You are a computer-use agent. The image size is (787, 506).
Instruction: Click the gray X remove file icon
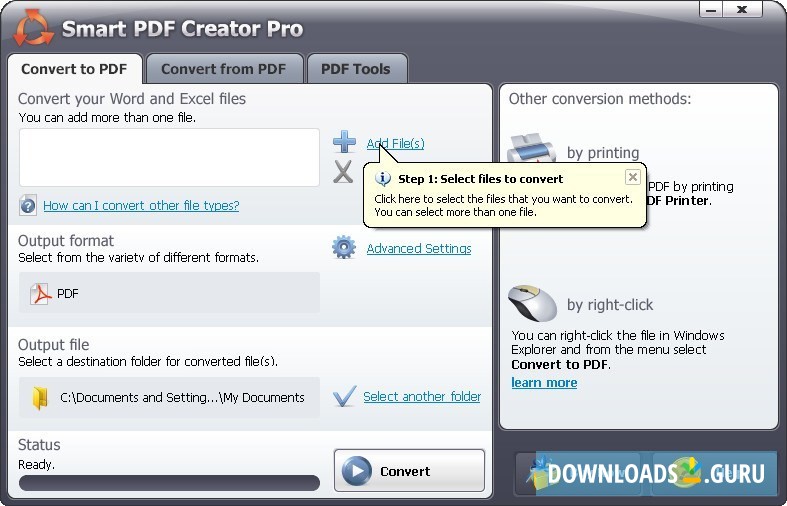tap(343, 172)
